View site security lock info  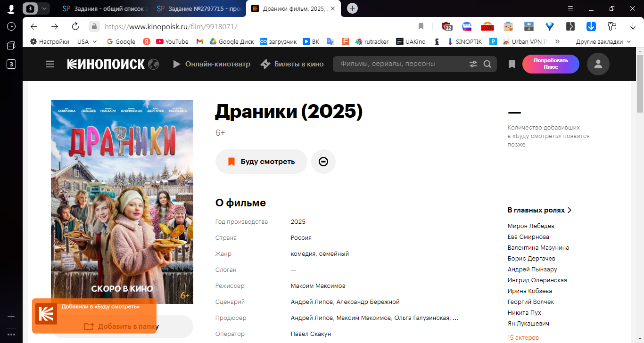[94, 26]
